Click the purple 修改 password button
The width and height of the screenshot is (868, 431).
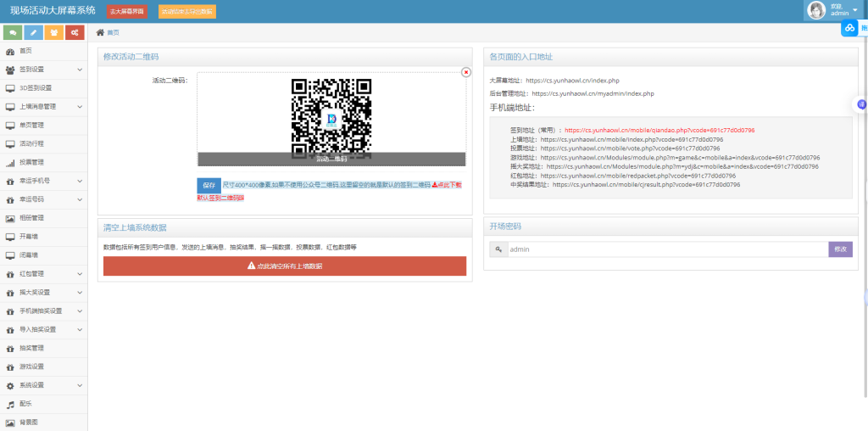839,249
